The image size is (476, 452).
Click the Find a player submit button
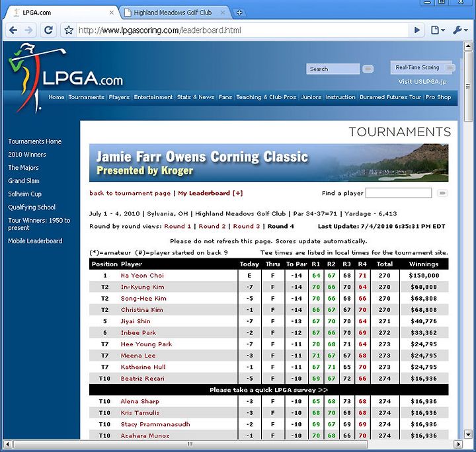coord(442,193)
